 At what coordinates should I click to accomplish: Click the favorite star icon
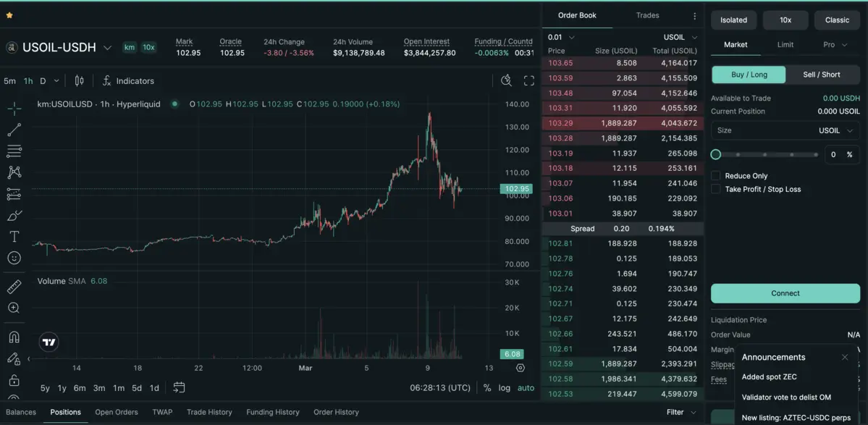[x=9, y=15]
